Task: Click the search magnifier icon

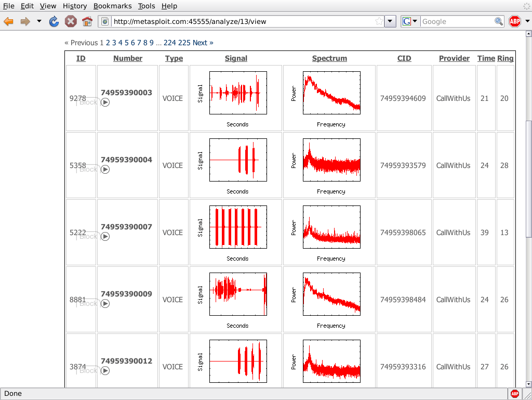Action: click(499, 21)
